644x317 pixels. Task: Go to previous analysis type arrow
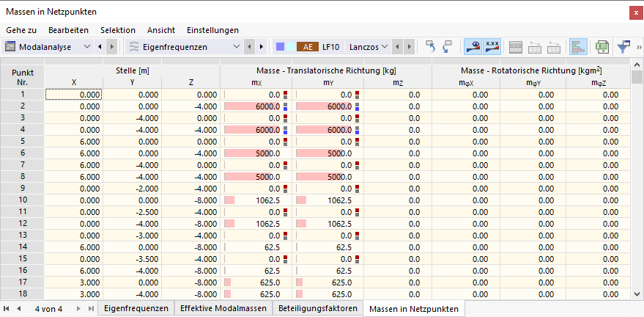(x=100, y=47)
